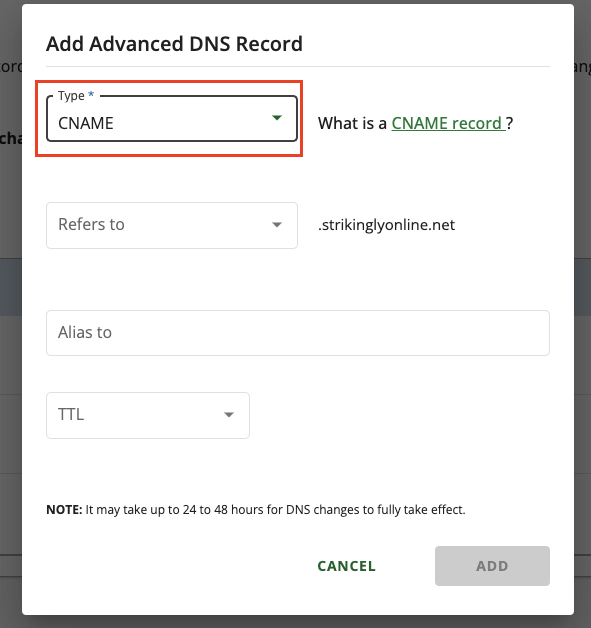
Task: Click the gray Refers to dropdown arrow
Action: (x=277, y=225)
